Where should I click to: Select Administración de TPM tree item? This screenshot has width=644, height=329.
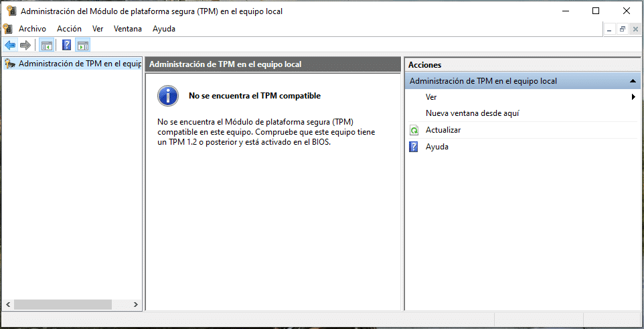coord(72,64)
